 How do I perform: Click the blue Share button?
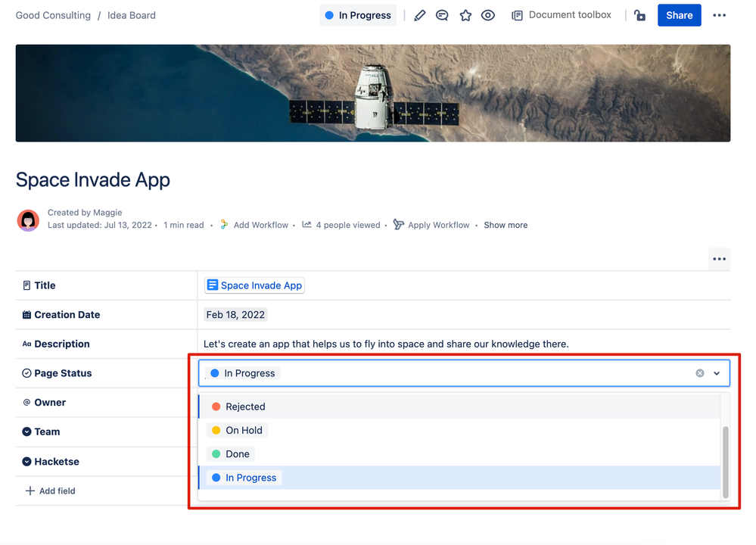point(679,15)
